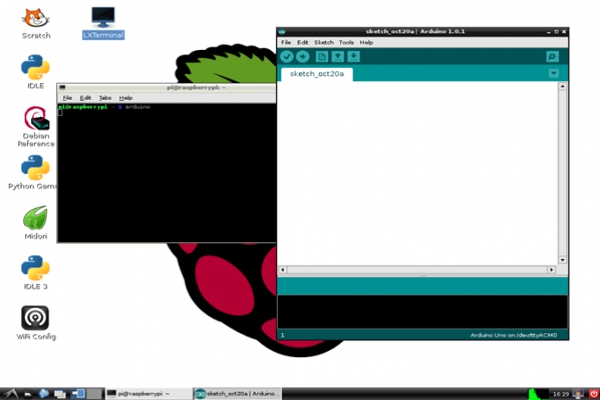Viewport: 600px width, 400px height.
Task: Click the Verify checkmark button in Arduino
Action: tap(287, 57)
